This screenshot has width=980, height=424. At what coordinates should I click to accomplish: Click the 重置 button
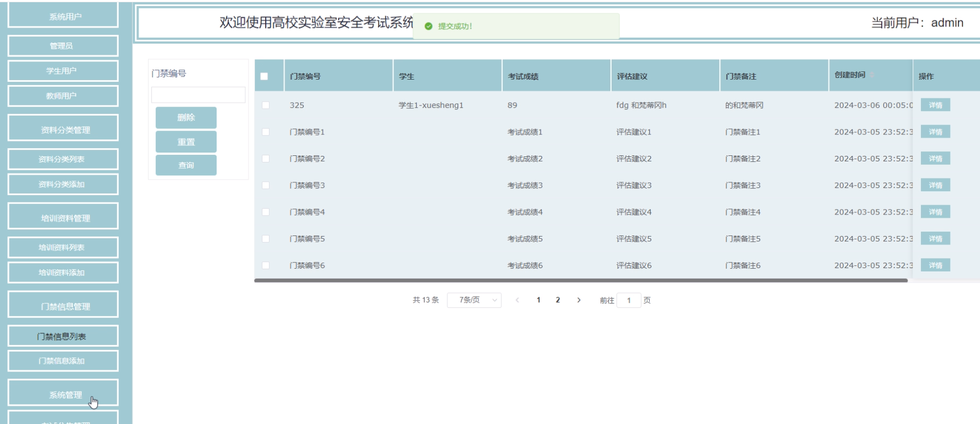(x=186, y=142)
